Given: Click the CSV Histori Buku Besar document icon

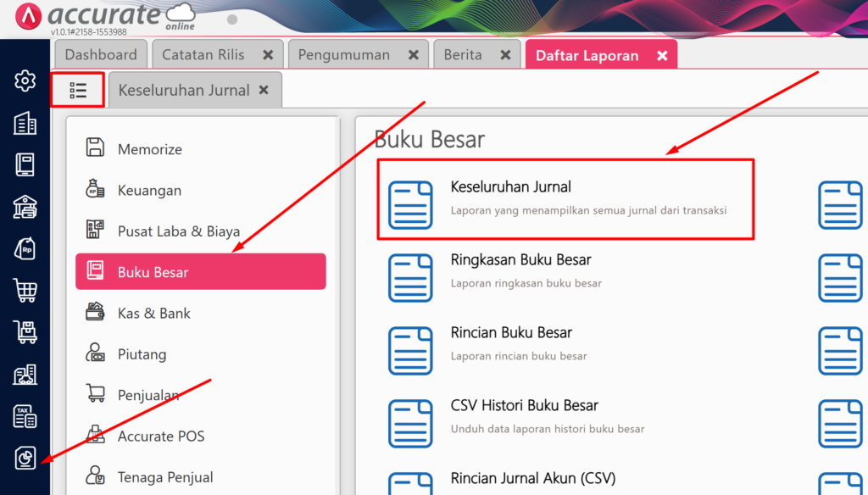Looking at the screenshot, I should tap(410, 423).
